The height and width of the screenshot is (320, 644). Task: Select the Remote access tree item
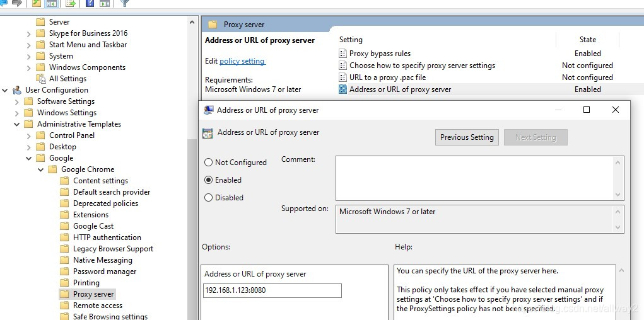97,306
